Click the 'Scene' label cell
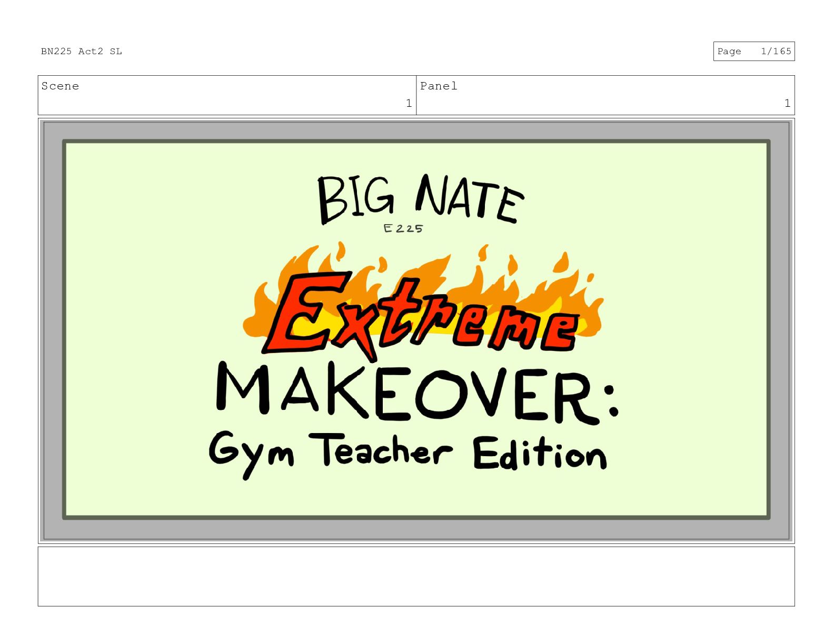The height and width of the screenshot is (644, 834). point(227,95)
